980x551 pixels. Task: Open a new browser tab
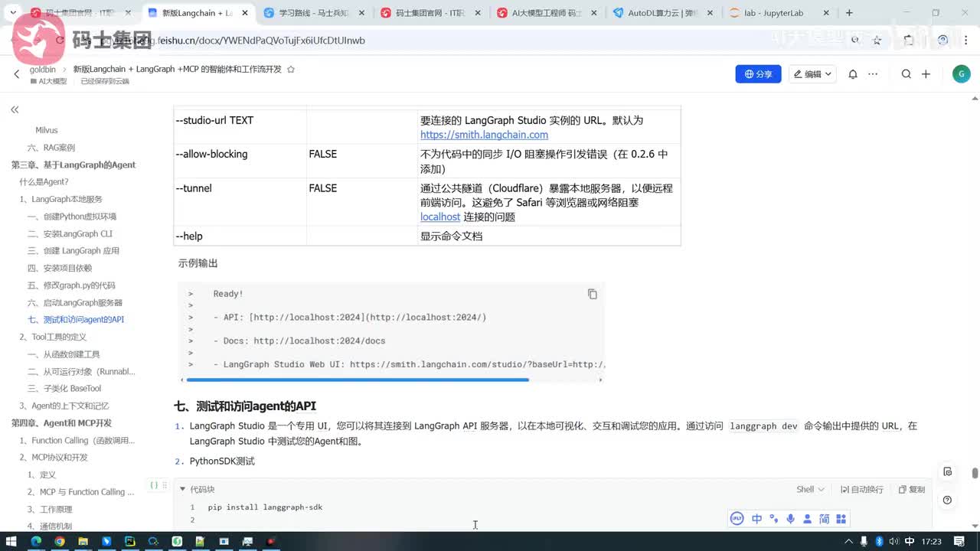849,13
